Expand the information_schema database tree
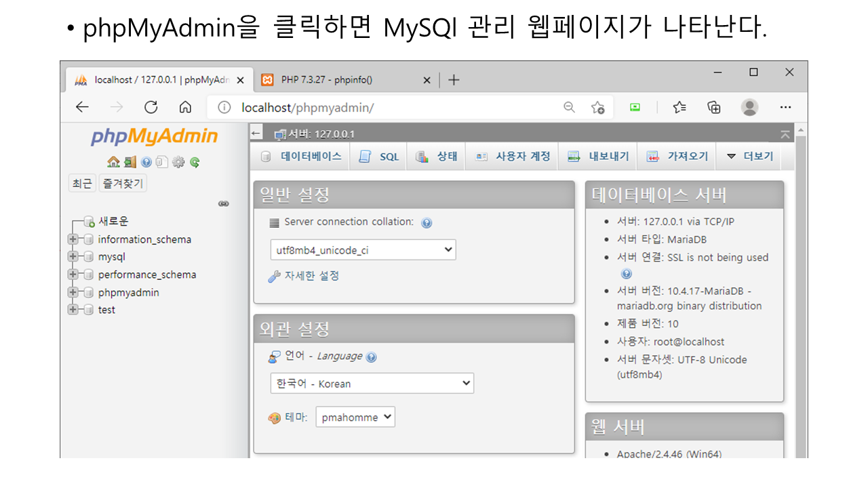Image resolution: width=868 pixels, height=488 pixels. pos(73,239)
